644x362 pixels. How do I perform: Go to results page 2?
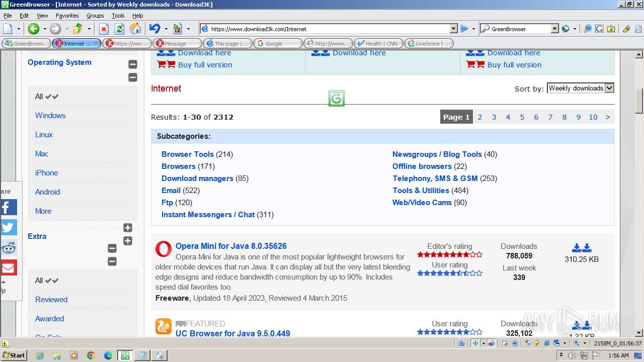[x=480, y=117]
